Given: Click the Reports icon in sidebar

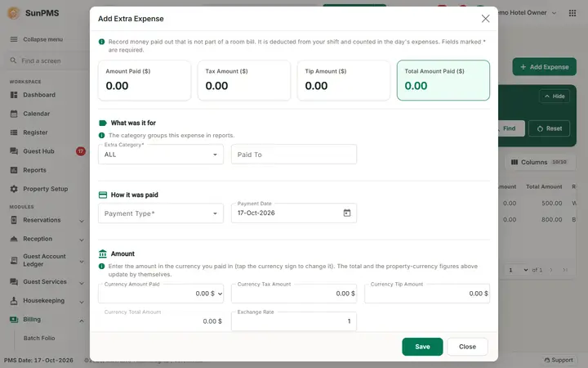Looking at the screenshot, I should tap(14, 170).
